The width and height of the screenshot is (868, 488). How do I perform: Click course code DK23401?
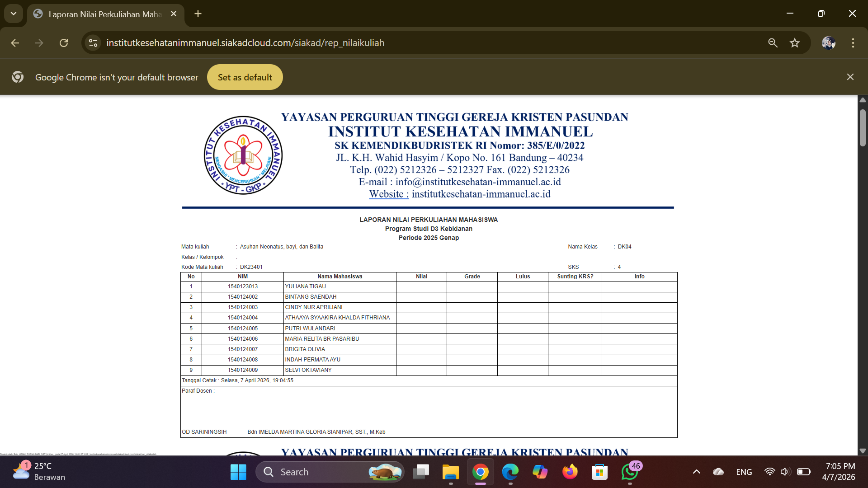[251, 267]
